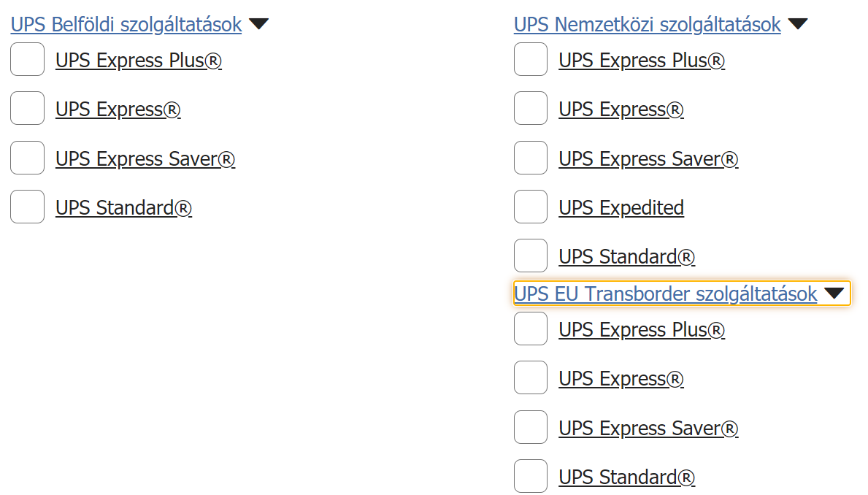
Task: Open the UPS Belföldi szolgáltatások link
Action: 126,25
